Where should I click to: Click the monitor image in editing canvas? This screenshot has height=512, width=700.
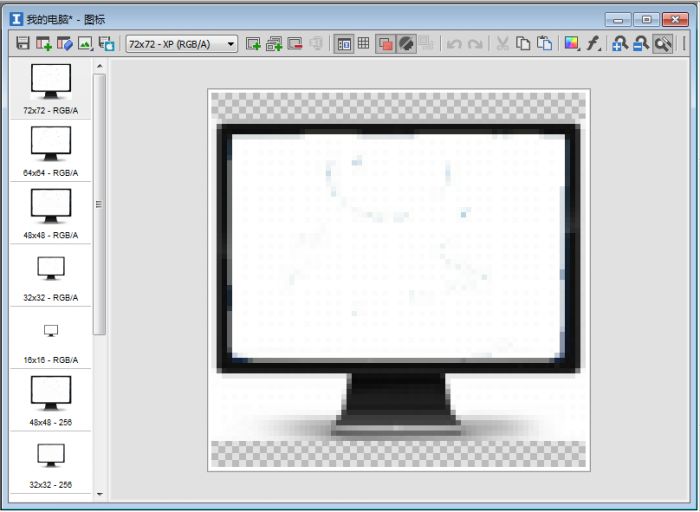[398, 280]
